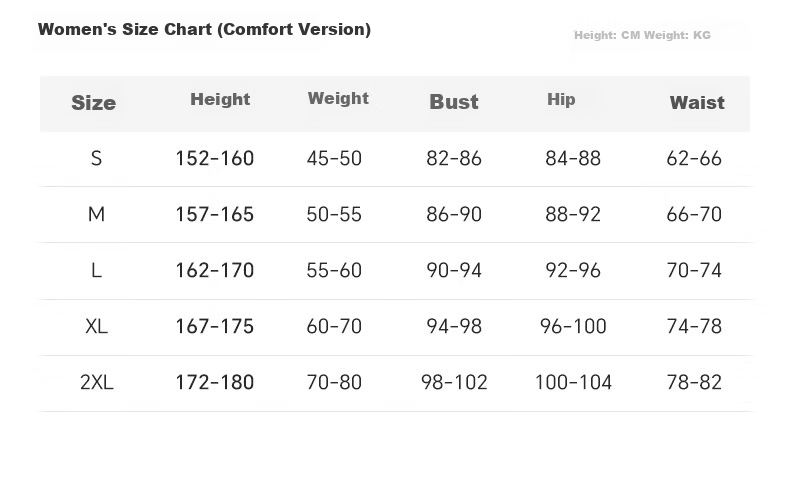Select the S size row label
This screenshot has height=489, width=790.
[96, 159]
